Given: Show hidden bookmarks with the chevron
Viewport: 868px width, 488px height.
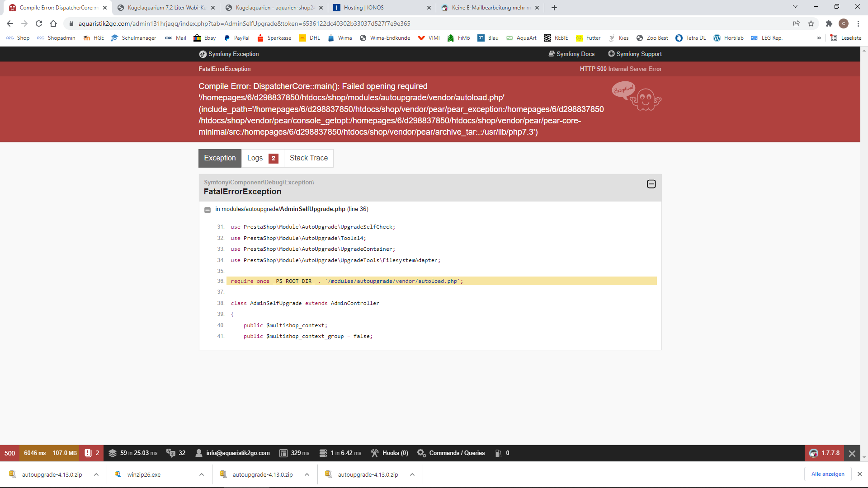Looking at the screenshot, I should click(819, 38).
